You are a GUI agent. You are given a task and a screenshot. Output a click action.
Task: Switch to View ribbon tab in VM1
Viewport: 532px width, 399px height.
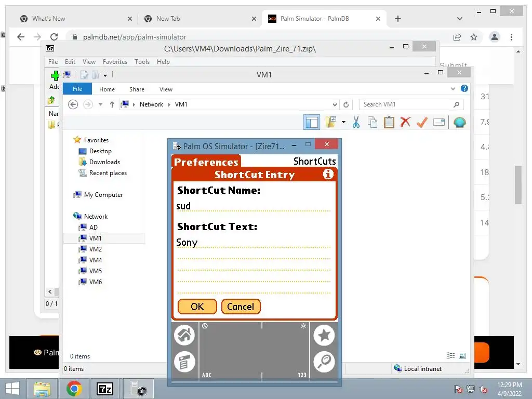[166, 89]
